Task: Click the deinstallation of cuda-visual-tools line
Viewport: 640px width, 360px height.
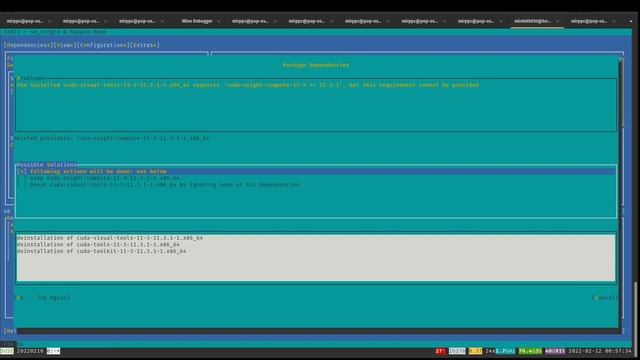Action: (x=110, y=238)
